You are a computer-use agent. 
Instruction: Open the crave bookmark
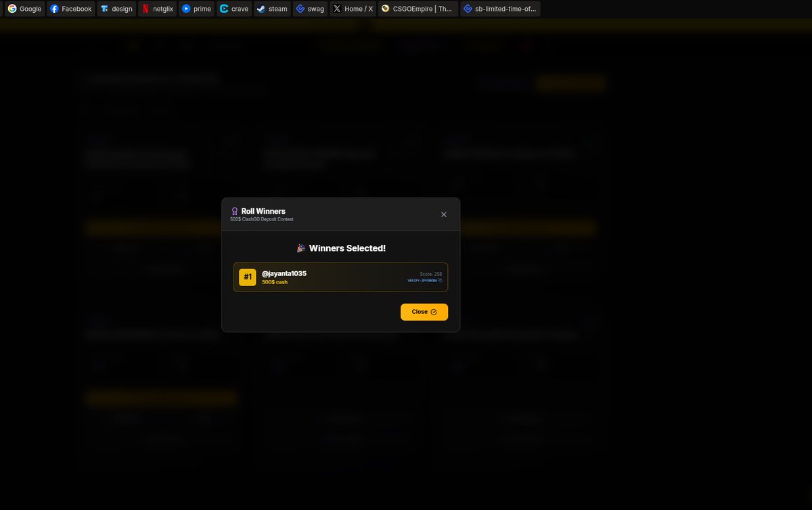(234, 9)
